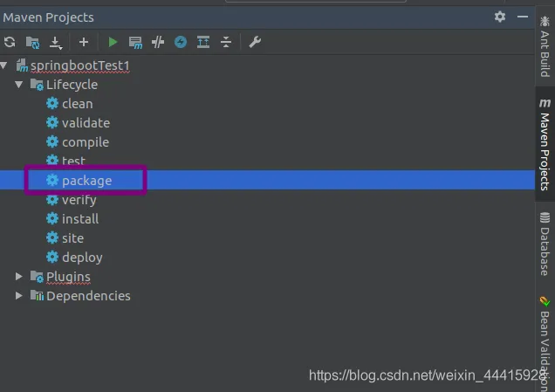Switch to the Database side tab
The image size is (555, 392).
tap(545, 244)
